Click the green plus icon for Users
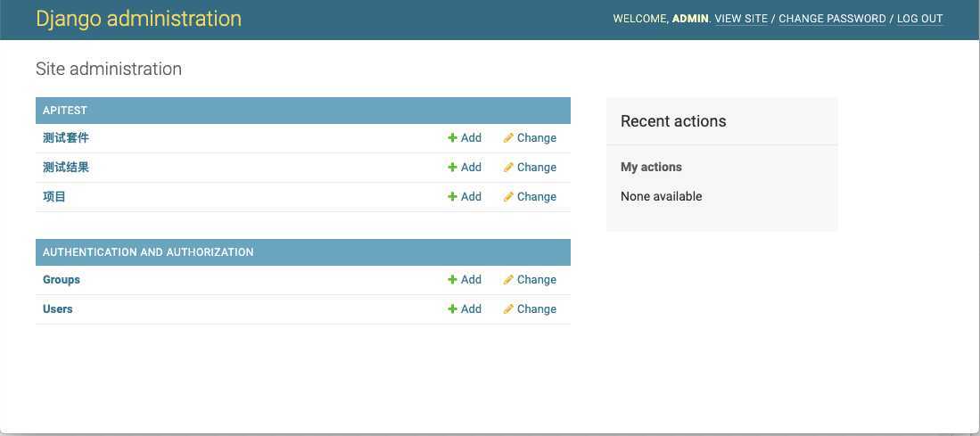This screenshot has height=436, width=980. [452, 309]
